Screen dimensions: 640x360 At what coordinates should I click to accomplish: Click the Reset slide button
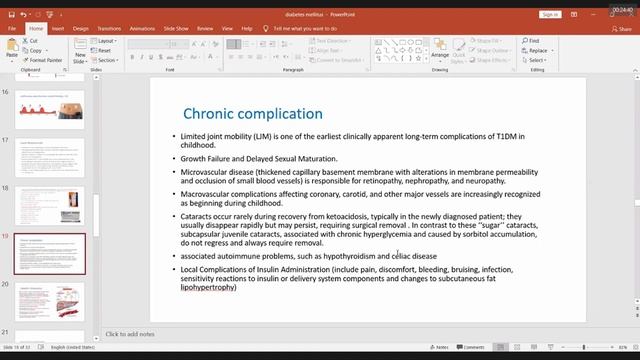pos(101,50)
